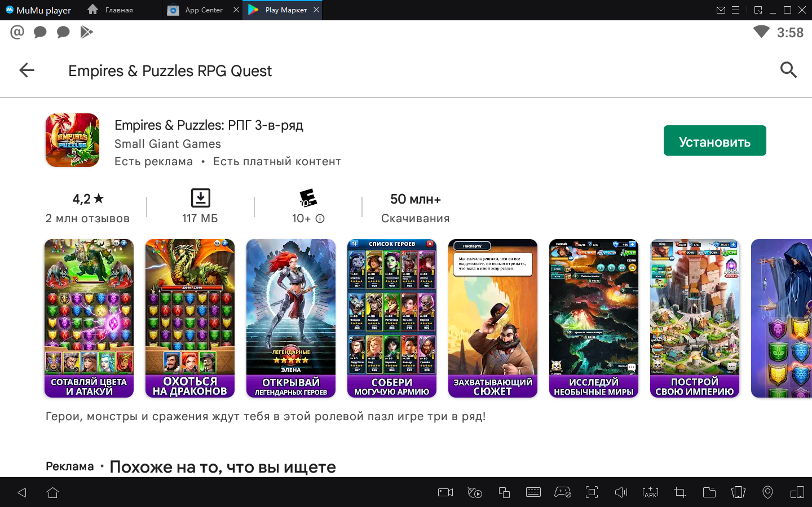
Task: Tap the info icon beside 10+ rating
Action: 320,219
